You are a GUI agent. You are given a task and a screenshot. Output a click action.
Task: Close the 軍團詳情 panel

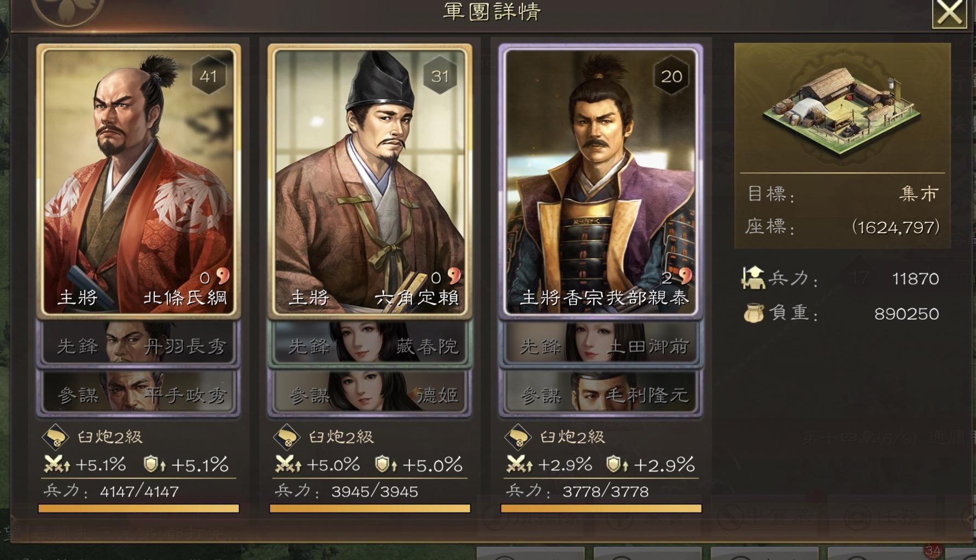point(949,12)
